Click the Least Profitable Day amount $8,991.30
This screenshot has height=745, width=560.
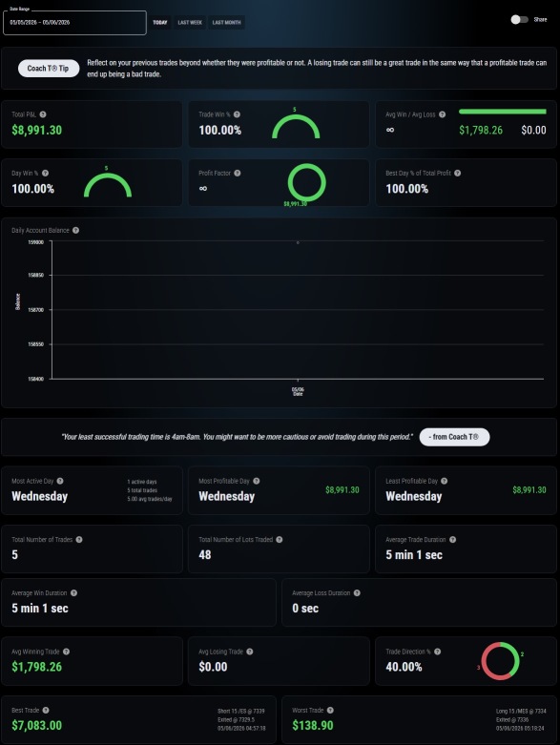tap(529, 490)
